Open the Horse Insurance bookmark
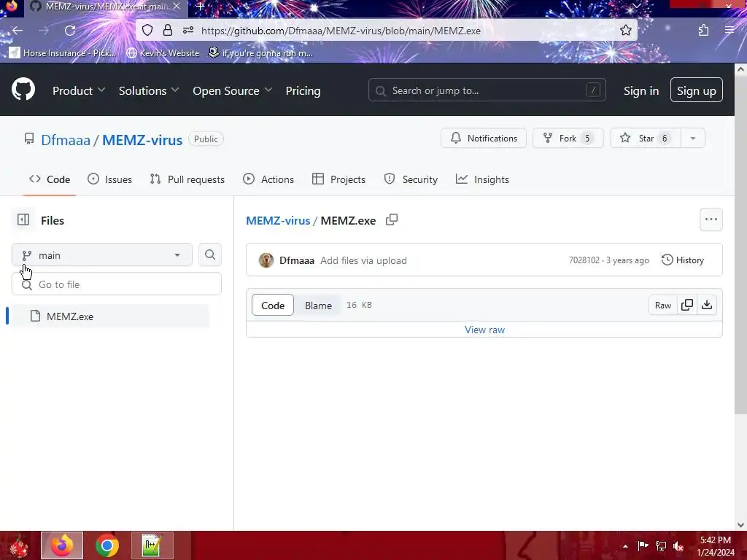The height and width of the screenshot is (560, 747). tap(62, 52)
